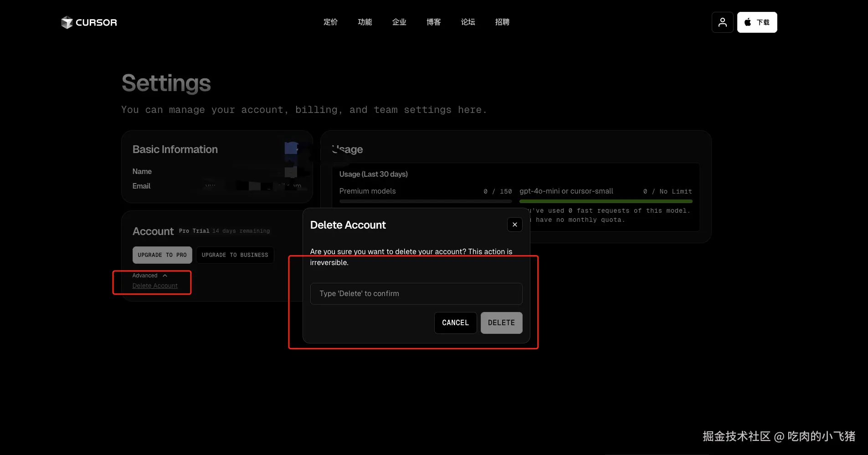Click "gpt-4o-mini or cursor-small" label
The width and height of the screenshot is (868, 455).
[566, 191]
